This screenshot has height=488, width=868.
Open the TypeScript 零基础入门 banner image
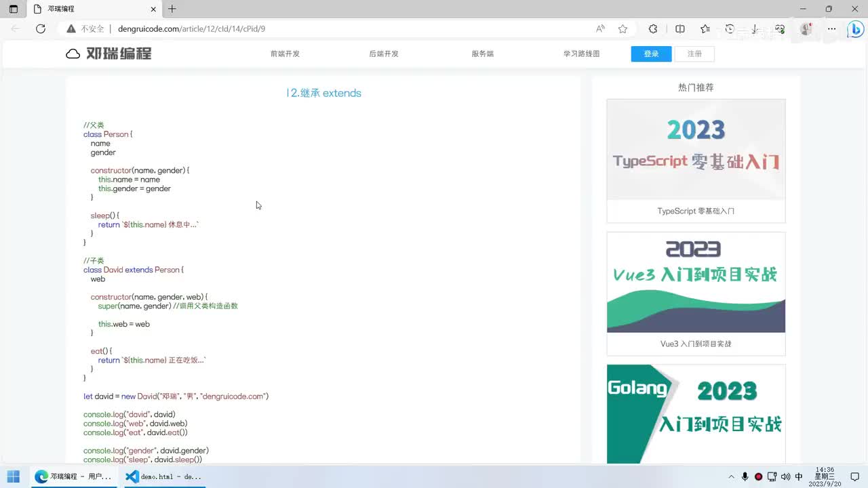tap(696, 150)
